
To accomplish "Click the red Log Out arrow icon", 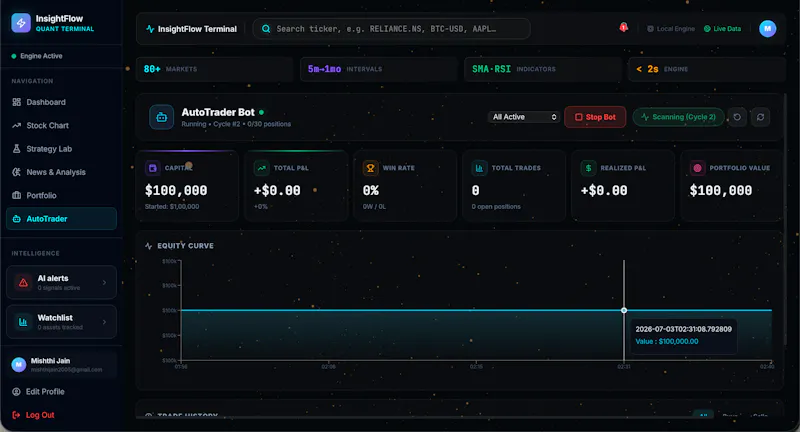I will (x=16, y=415).
